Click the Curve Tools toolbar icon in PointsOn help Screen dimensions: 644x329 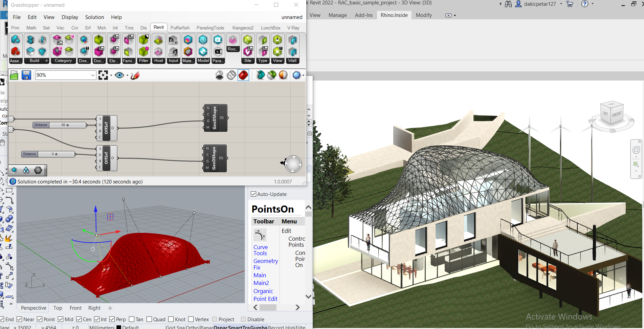click(260, 235)
